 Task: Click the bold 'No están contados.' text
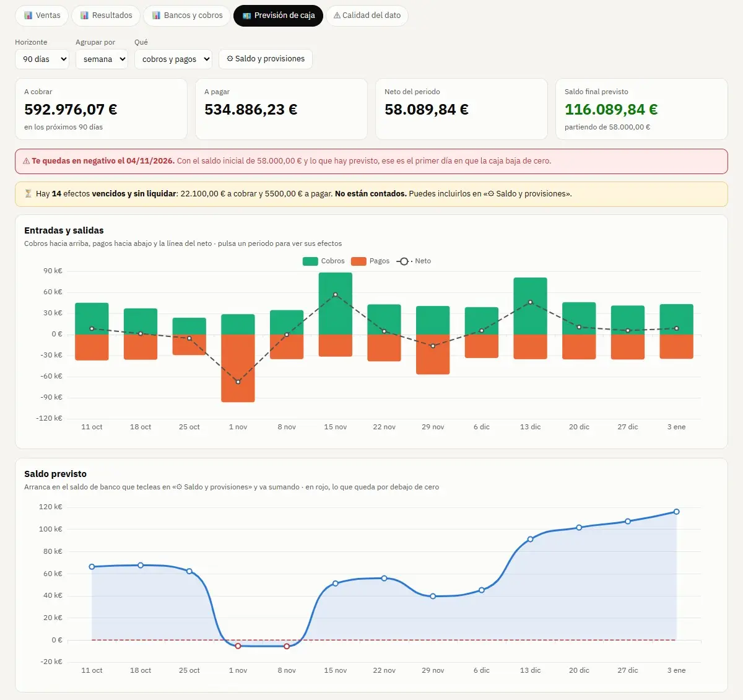coord(371,194)
